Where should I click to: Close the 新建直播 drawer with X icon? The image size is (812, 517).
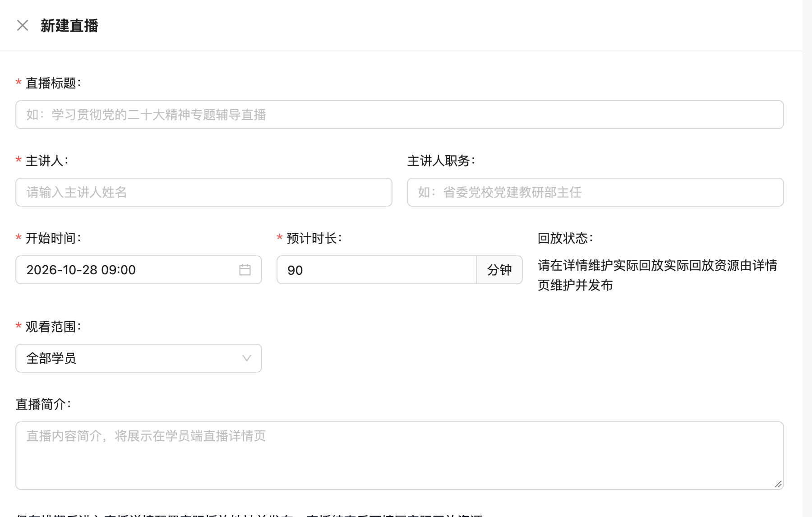(x=23, y=25)
